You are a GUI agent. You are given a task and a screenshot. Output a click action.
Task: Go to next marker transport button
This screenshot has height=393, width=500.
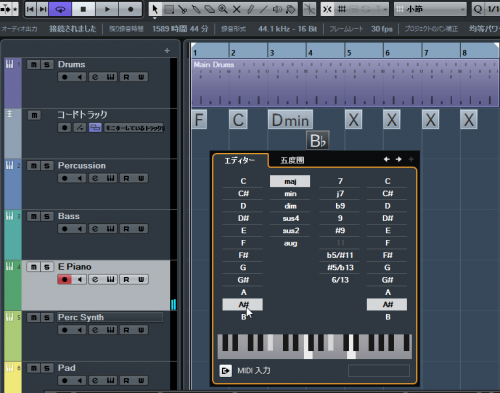43,9
